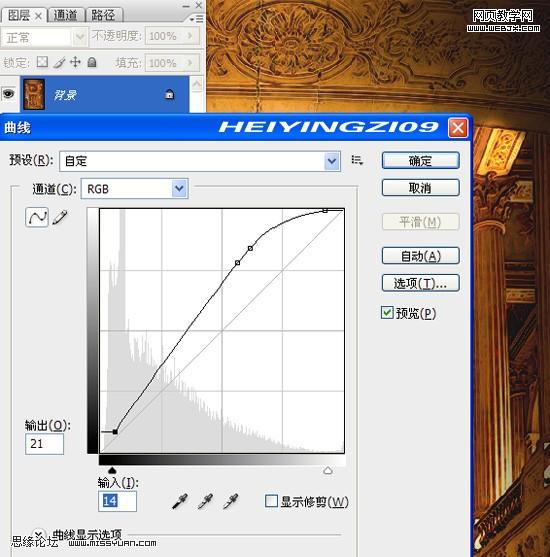Open the 不透明度 opacity slider arrow
The height and width of the screenshot is (557, 550).
190,36
